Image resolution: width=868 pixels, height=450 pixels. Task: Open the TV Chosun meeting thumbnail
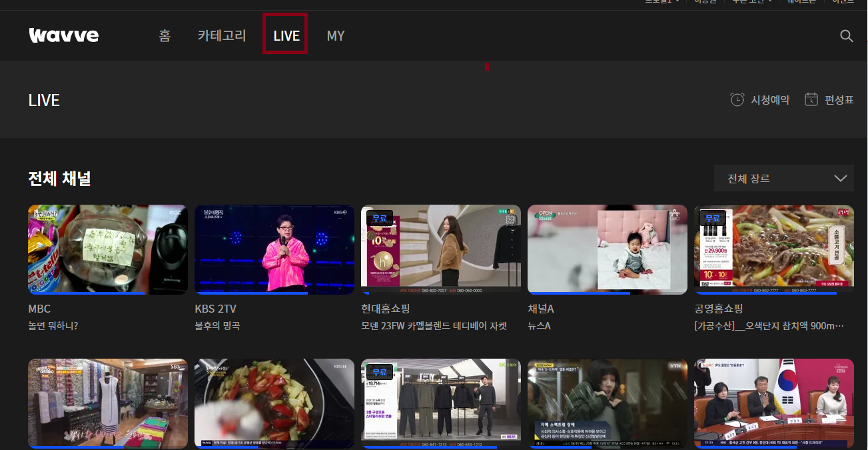tap(774, 404)
